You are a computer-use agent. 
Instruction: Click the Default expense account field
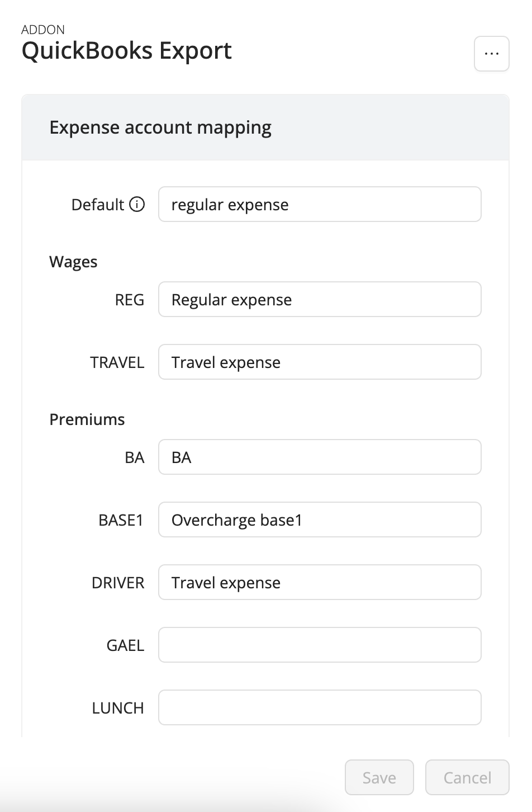pyautogui.click(x=320, y=204)
